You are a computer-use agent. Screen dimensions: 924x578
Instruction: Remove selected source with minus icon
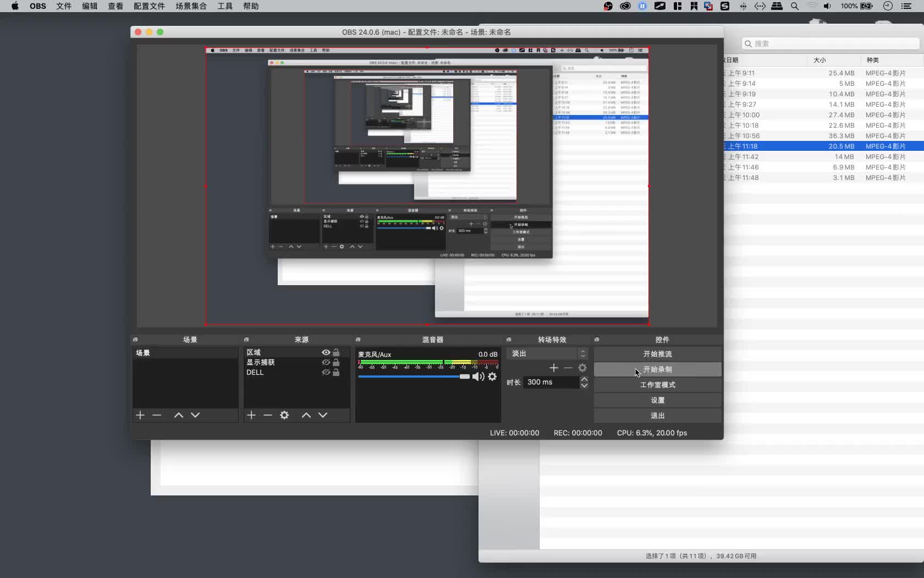268,415
